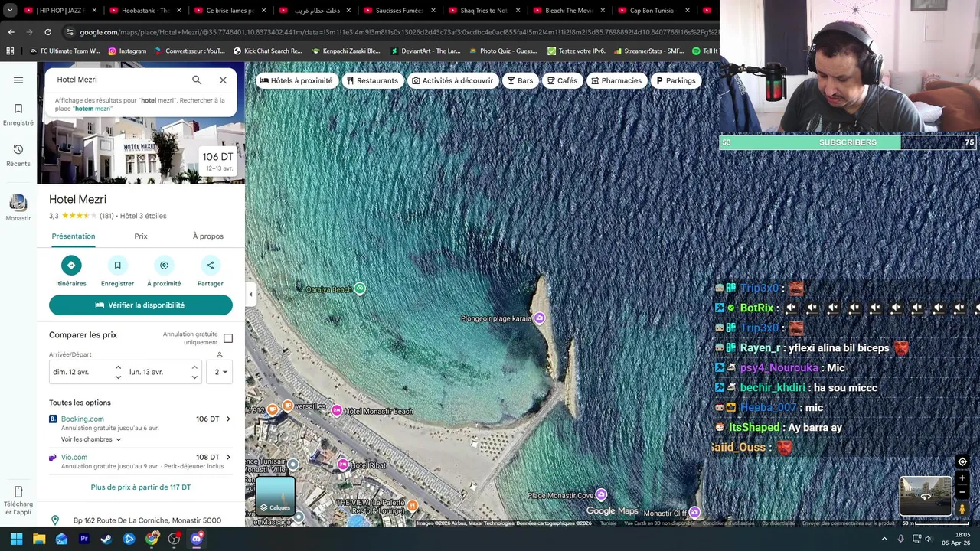Expand Voir les chambres under Booking.com
The image size is (980, 551).
pyautogui.click(x=91, y=439)
